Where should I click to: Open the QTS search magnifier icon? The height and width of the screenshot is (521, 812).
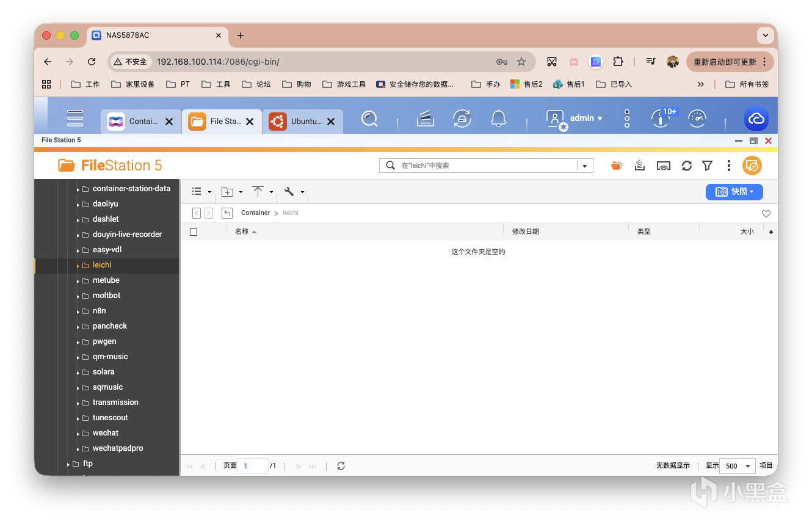[369, 118]
